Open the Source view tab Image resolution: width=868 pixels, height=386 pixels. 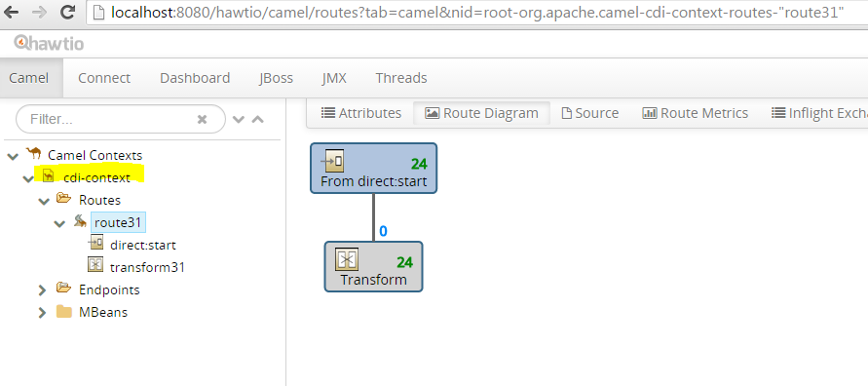(590, 113)
